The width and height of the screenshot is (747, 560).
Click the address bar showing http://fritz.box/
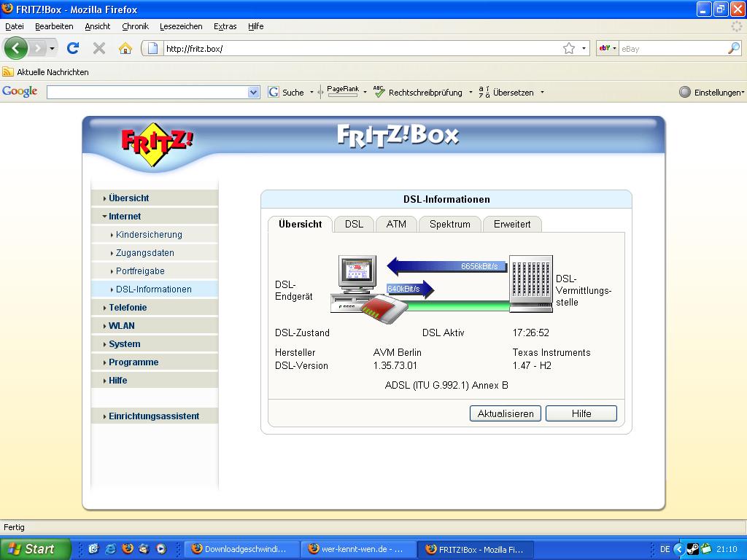tap(362, 49)
